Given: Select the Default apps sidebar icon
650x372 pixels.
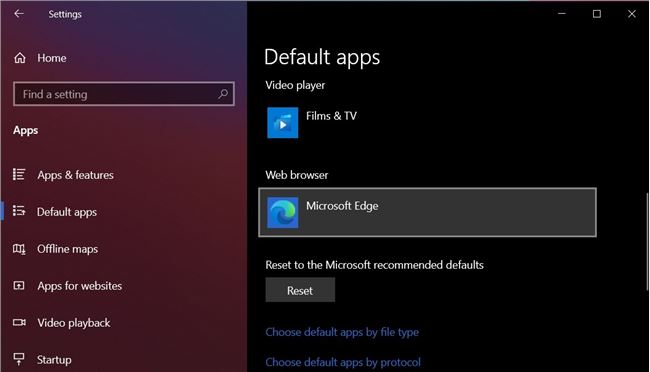Looking at the screenshot, I should click(x=19, y=211).
